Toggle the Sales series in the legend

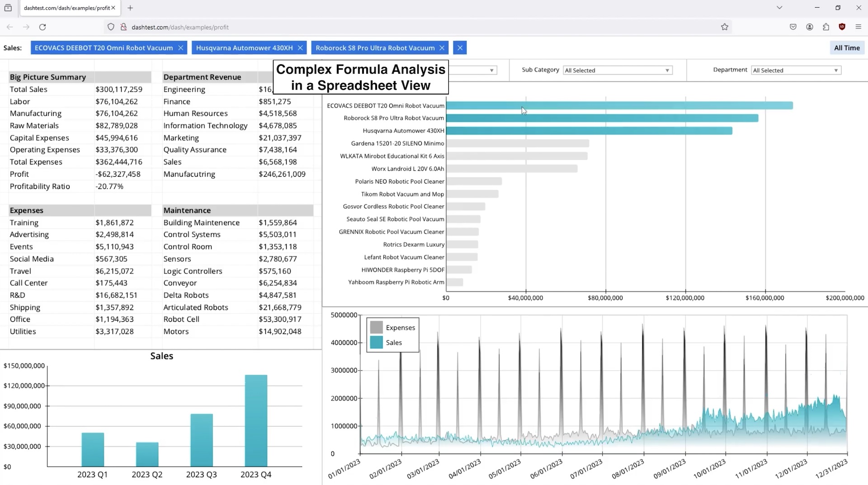(x=394, y=342)
